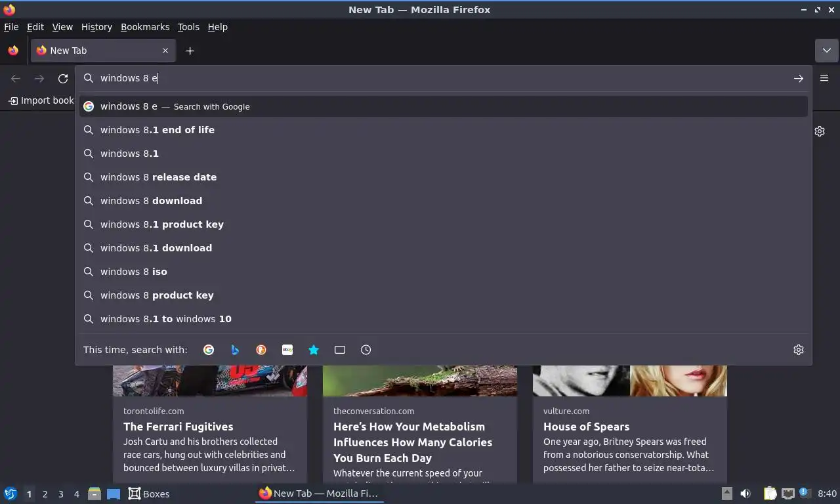This screenshot has height=504, width=840.
Task: Click Firefox New Tab taskbar entry
Action: pyautogui.click(x=319, y=493)
